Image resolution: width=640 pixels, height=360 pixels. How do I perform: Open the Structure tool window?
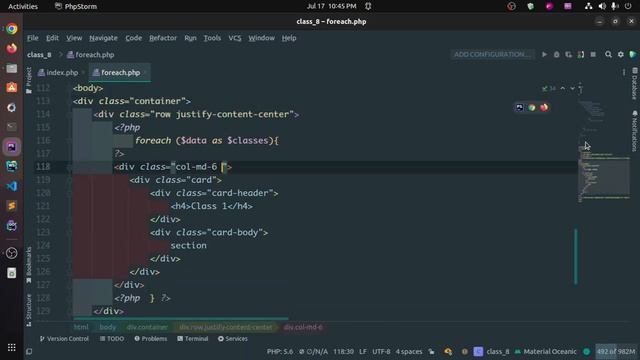click(x=29, y=310)
